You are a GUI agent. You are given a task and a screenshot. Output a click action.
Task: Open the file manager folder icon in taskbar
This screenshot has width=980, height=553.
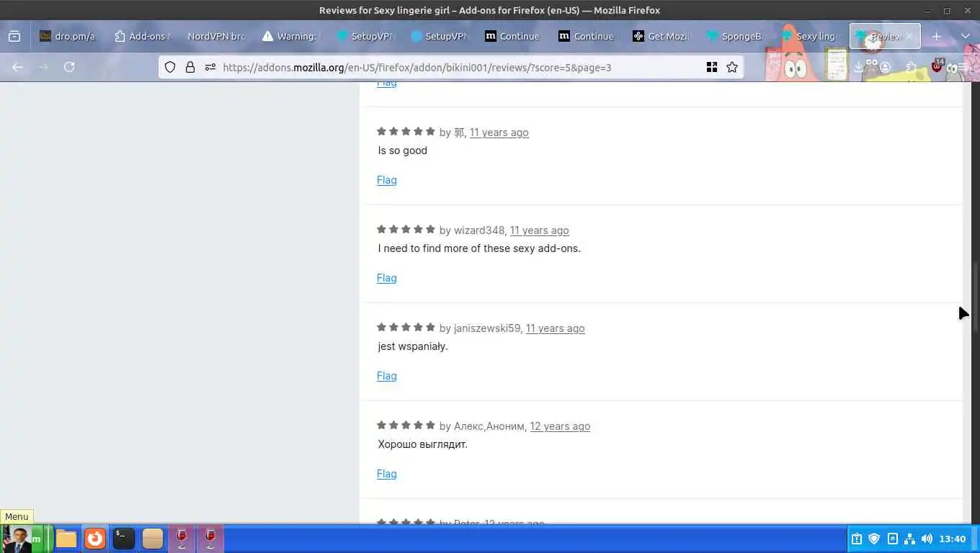pyautogui.click(x=66, y=539)
